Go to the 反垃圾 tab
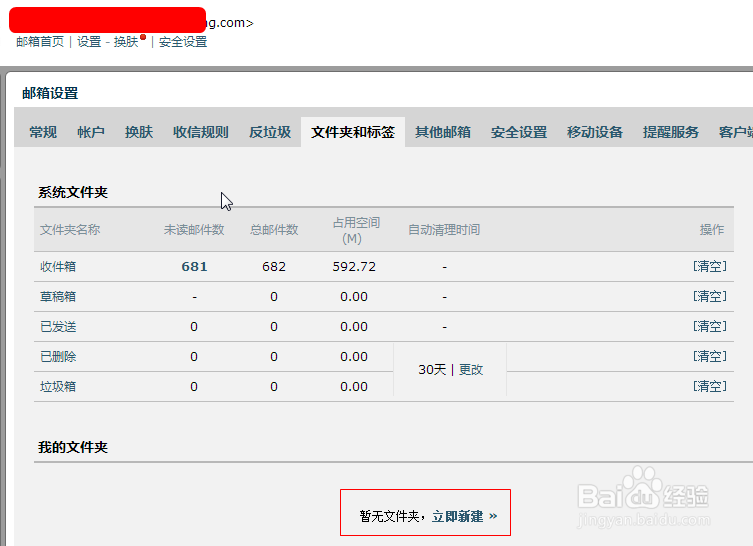The width and height of the screenshot is (753, 546). tap(270, 132)
